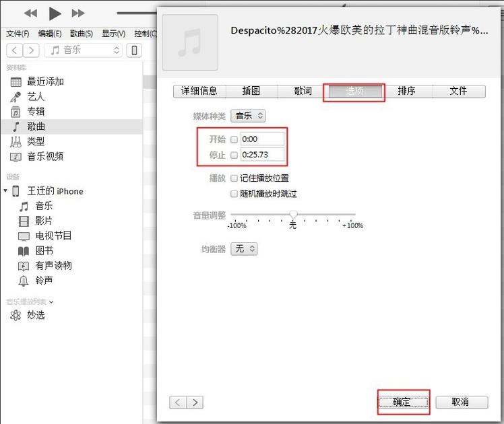
Task: Click the play button
Action: 55,13
